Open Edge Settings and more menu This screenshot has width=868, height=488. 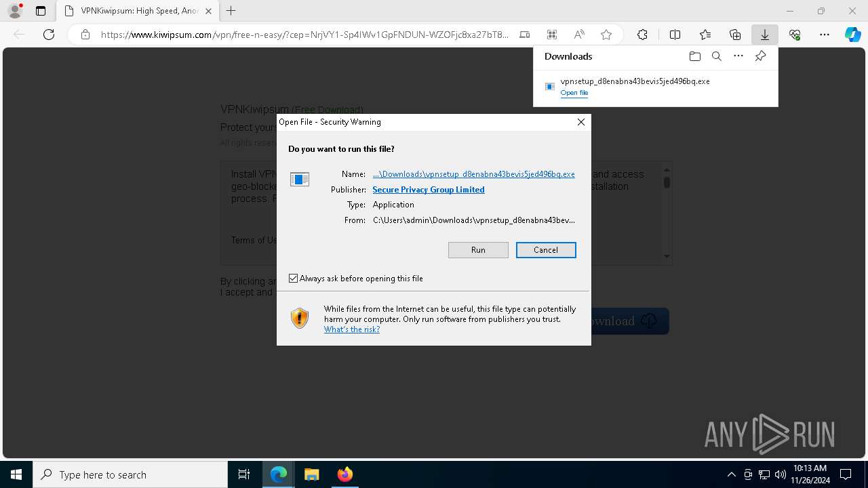[x=825, y=35]
